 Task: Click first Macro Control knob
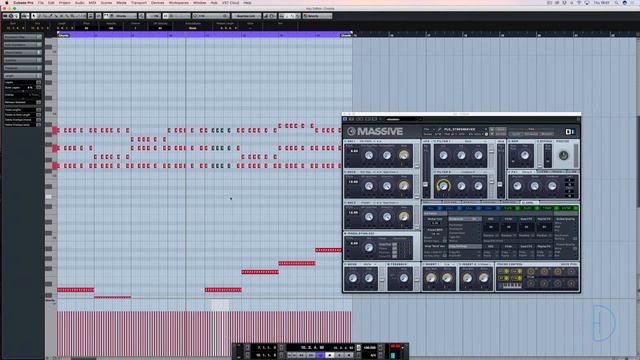pyautogui.click(x=531, y=271)
